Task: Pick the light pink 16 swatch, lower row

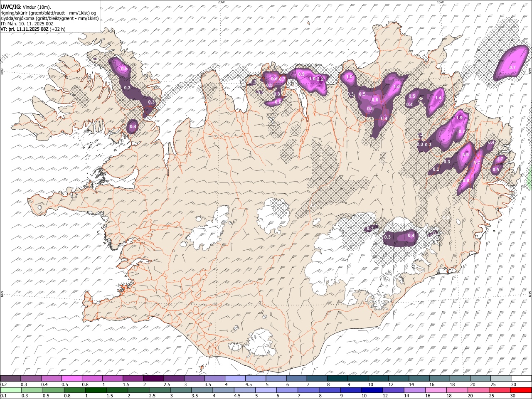Action: 435,390
